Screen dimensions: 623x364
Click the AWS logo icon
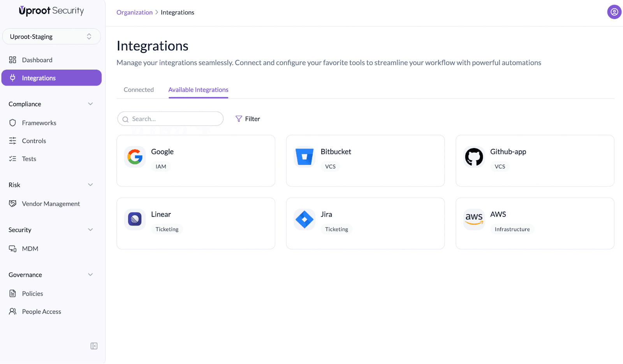474,219
